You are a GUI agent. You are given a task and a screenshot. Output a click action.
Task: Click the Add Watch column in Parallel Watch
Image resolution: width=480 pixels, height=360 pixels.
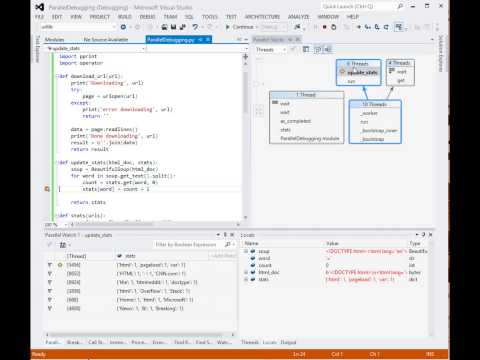point(223,256)
